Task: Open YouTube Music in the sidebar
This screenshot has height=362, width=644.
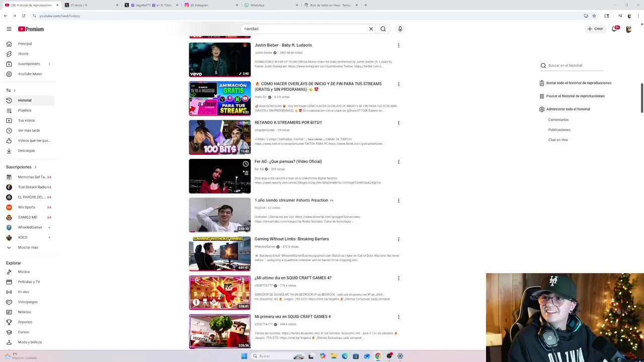Action: click(x=28, y=74)
